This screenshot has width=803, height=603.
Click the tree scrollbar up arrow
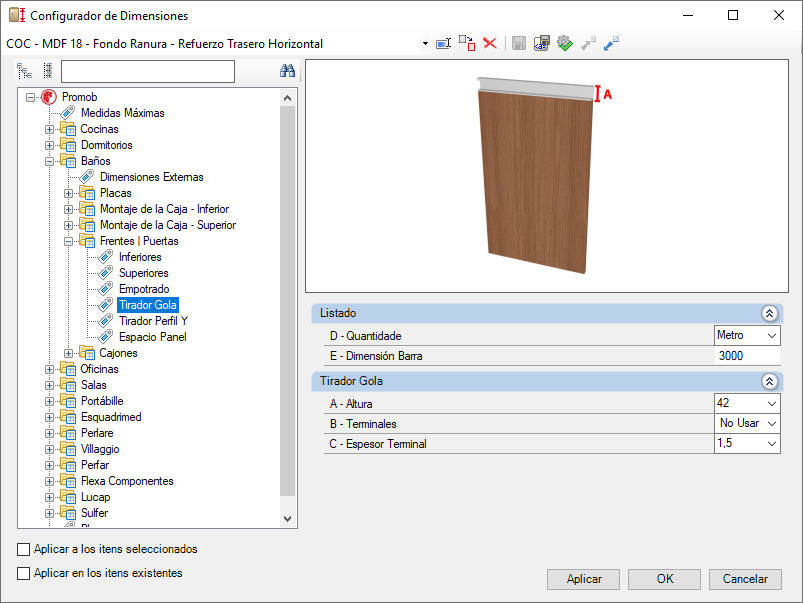tap(287, 98)
